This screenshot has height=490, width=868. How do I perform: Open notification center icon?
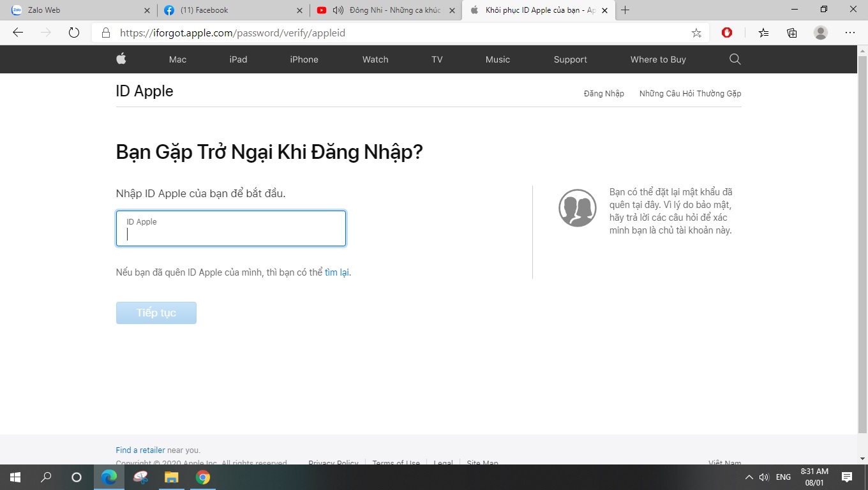[847, 477]
